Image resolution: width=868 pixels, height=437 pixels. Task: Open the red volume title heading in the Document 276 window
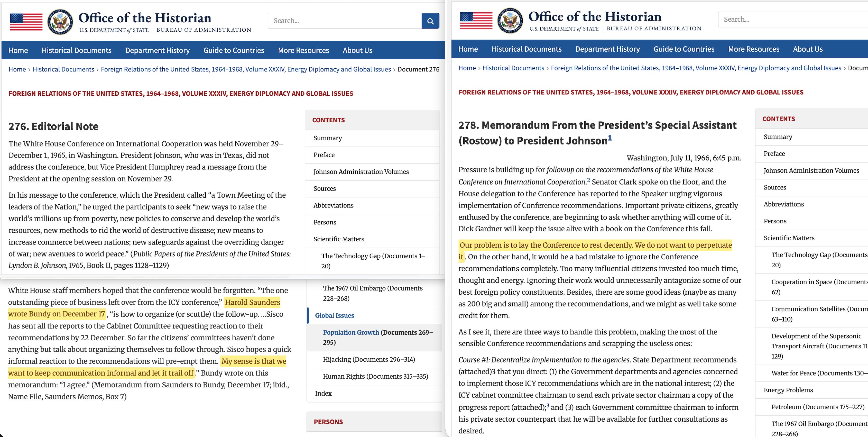point(181,93)
